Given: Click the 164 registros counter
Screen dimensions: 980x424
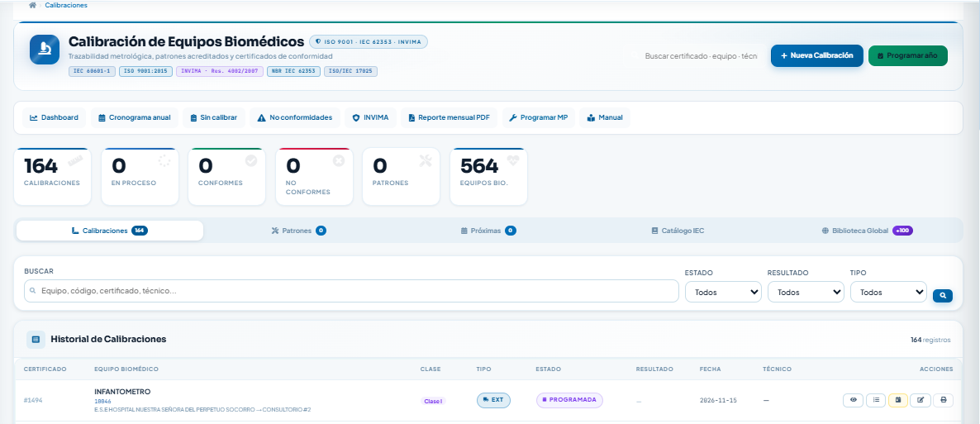Looking at the screenshot, I should 930,341.
